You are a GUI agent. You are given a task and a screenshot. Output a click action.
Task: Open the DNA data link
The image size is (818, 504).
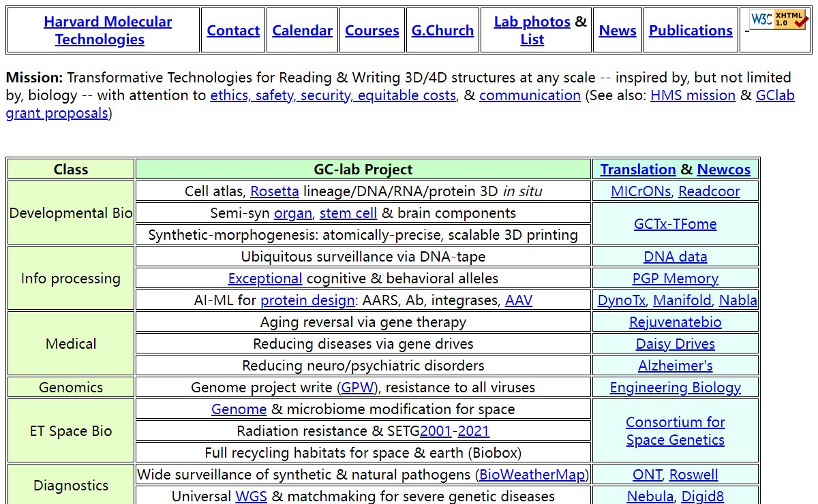coord(676,257)
